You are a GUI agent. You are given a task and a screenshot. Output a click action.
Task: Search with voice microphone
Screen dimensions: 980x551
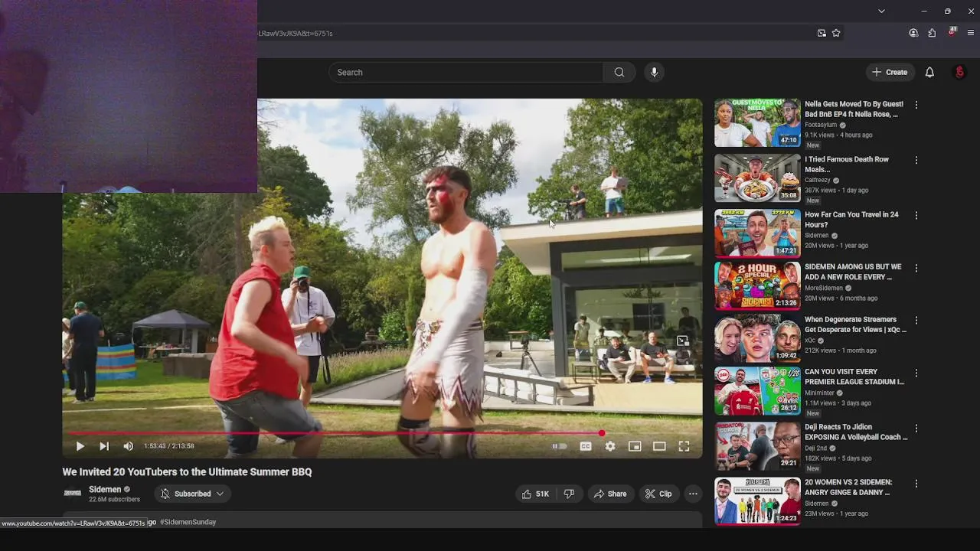[654, 72]
